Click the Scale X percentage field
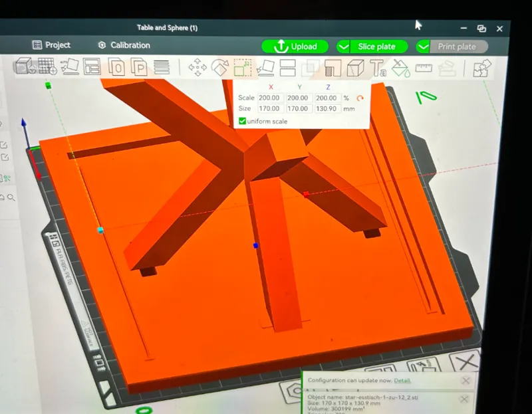The image size is (532, 414). pyautogui.click(x=269, y=98)
